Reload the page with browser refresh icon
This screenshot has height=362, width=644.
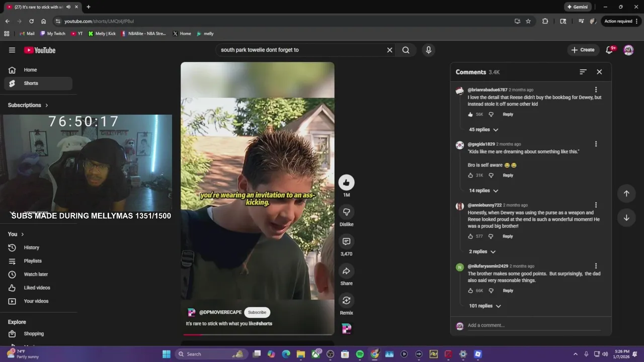(x=31, y=21)
